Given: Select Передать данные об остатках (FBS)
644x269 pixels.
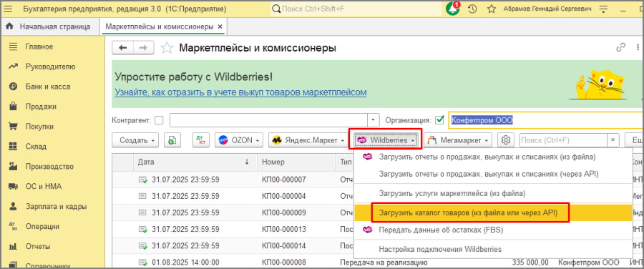Looking at the screenshot, I should click(441, 230).
